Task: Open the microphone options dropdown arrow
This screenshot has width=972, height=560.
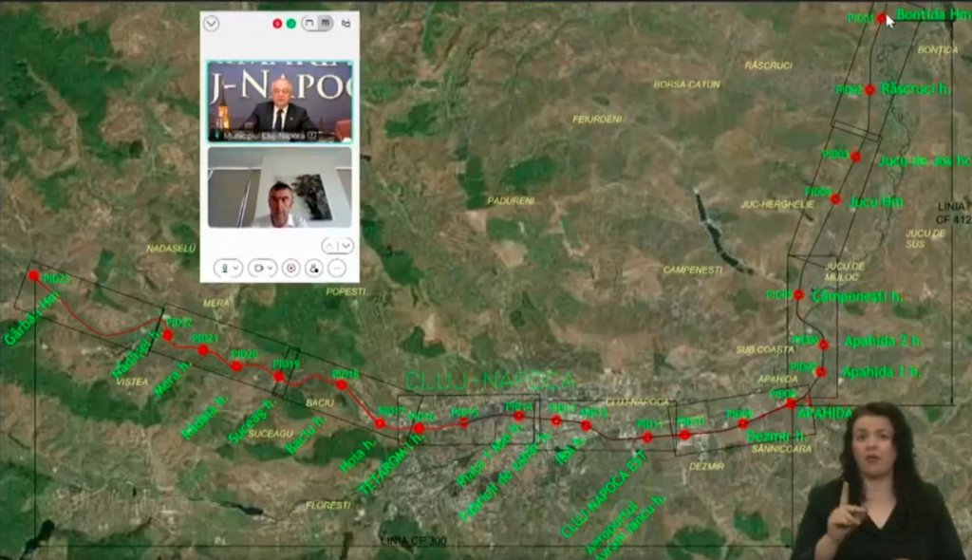Action: (236, 268)
